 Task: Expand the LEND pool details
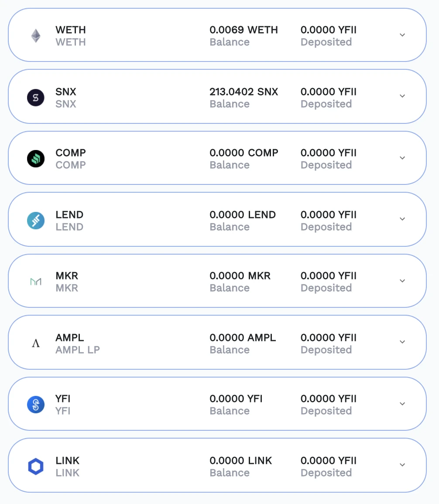tap(402, 219)
